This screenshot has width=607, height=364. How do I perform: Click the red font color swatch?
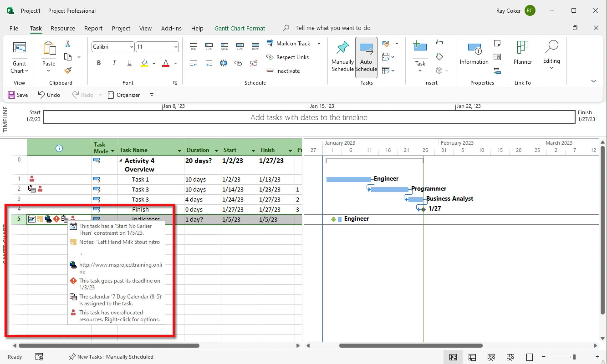[166, 63]
